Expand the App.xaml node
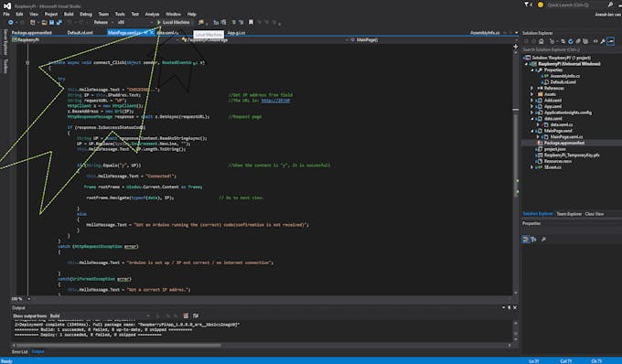Screen dimensions: 622x364 (x=532, y=106)
